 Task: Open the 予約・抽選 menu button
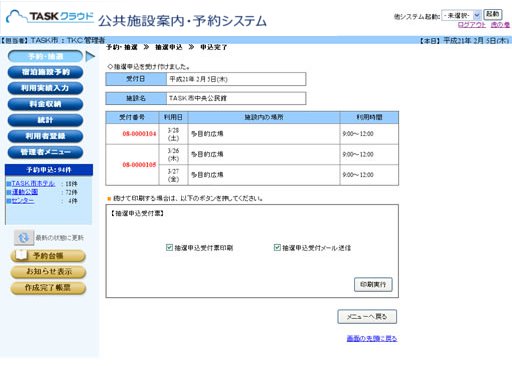(x=45, y=56)
